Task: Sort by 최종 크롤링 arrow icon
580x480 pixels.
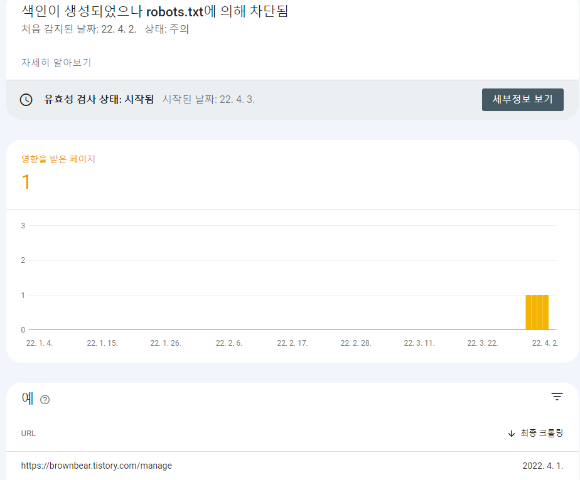Action: click(511, 433)
